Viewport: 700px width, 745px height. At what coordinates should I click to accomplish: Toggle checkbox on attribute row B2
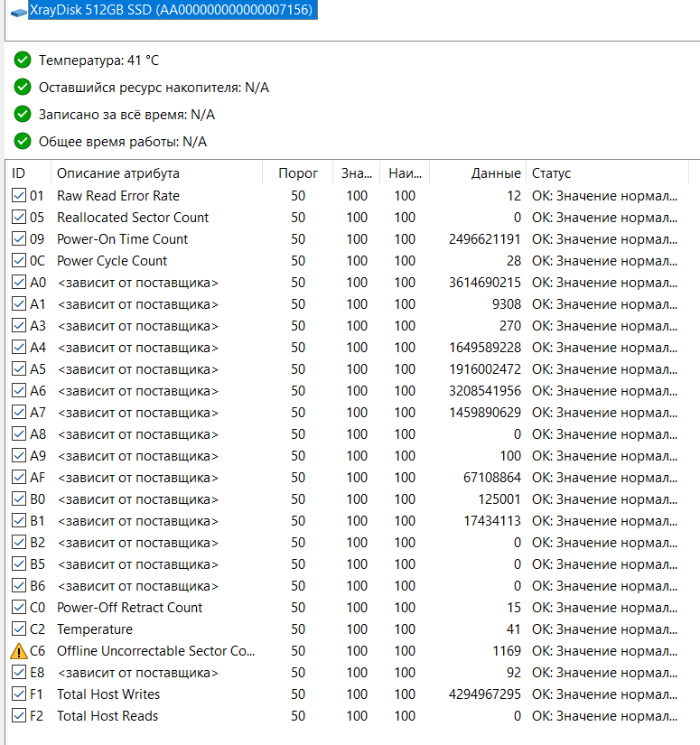(x=19, y=542)
